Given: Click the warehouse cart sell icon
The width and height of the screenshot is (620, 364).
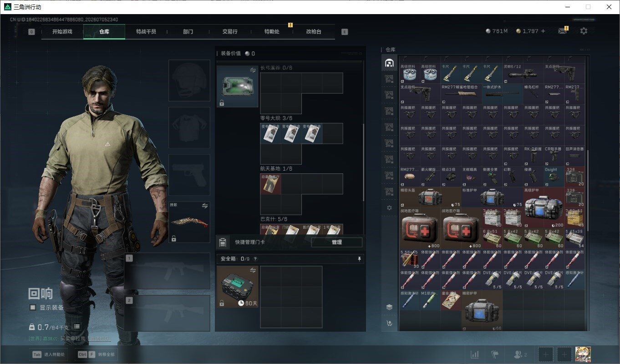Looking at the screenshot, I should tap(389, 324).
